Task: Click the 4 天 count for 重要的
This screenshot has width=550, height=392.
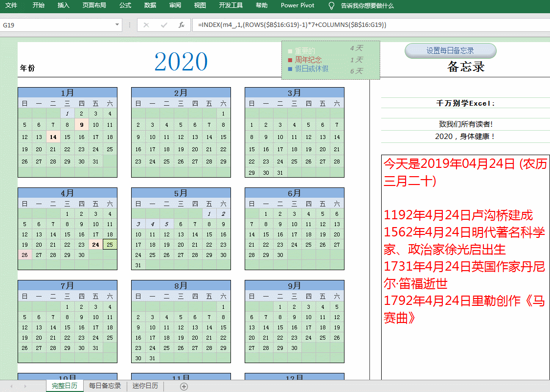Action: [356, 48]
